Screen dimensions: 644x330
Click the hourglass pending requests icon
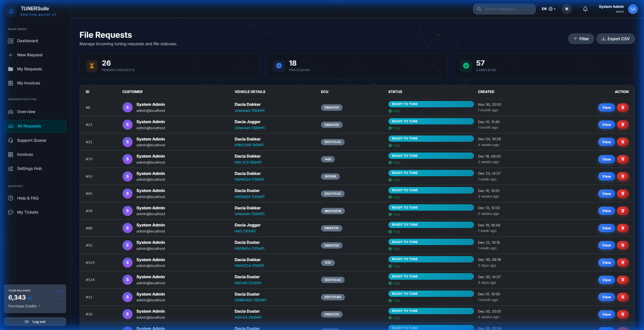point(92,66)
